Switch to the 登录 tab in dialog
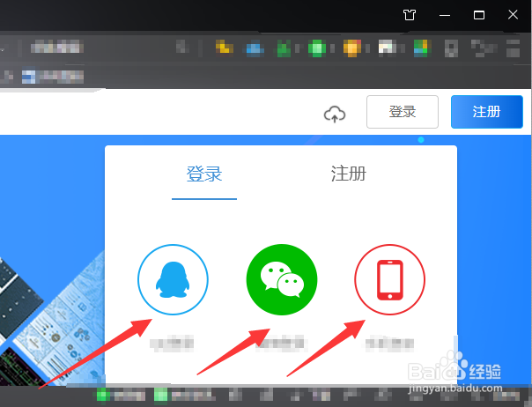This screenshot has width=532, height=407. (x=204, y=174)
